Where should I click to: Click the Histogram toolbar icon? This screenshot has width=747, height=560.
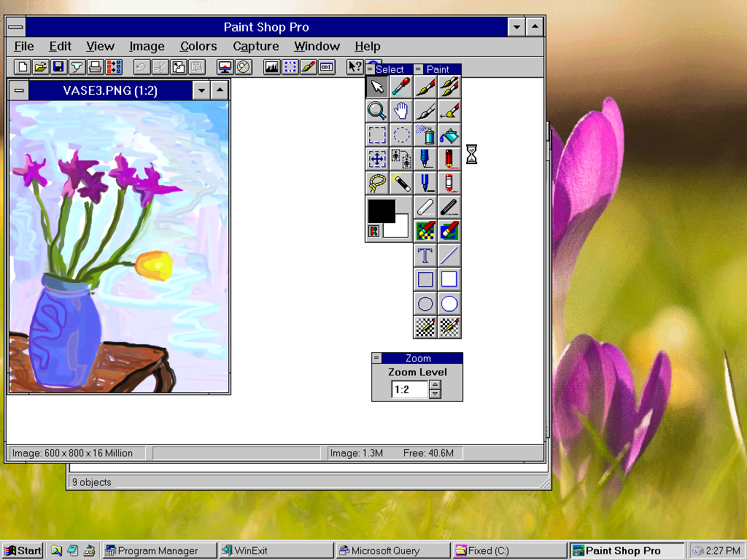tap(271, 67)
